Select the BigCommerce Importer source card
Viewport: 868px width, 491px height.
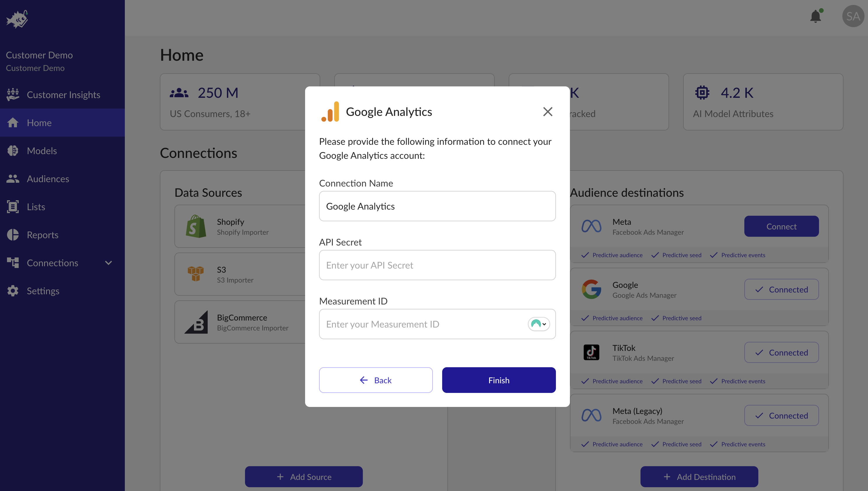click(240, 322)
